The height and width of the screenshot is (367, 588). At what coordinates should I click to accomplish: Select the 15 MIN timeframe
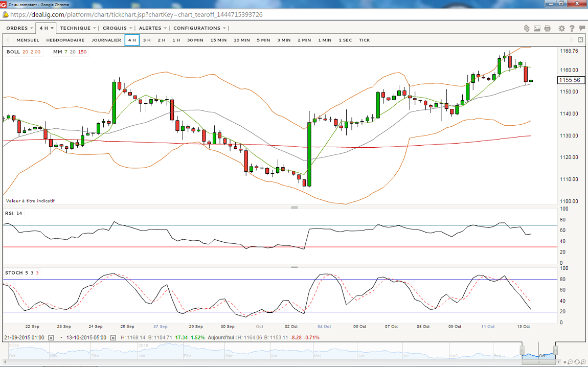[x=218, y=40]
